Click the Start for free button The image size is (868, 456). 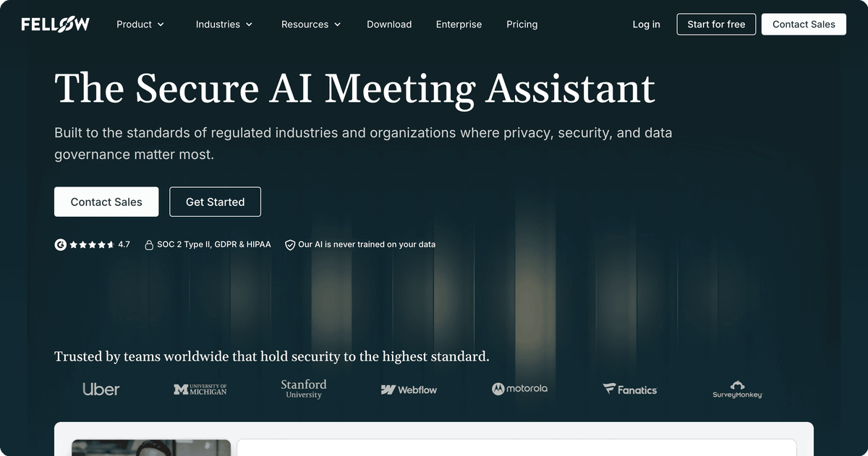click(x=716, y=24)
